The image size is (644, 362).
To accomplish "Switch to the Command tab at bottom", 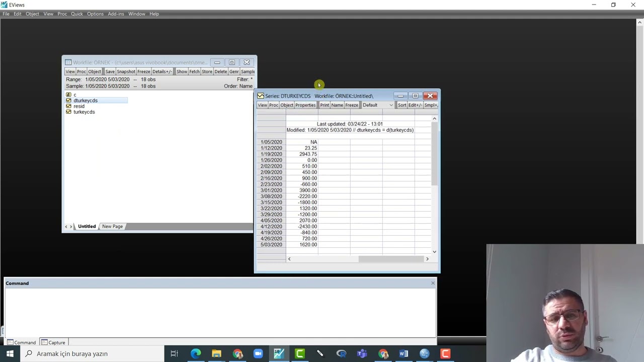I will [21, 342].
